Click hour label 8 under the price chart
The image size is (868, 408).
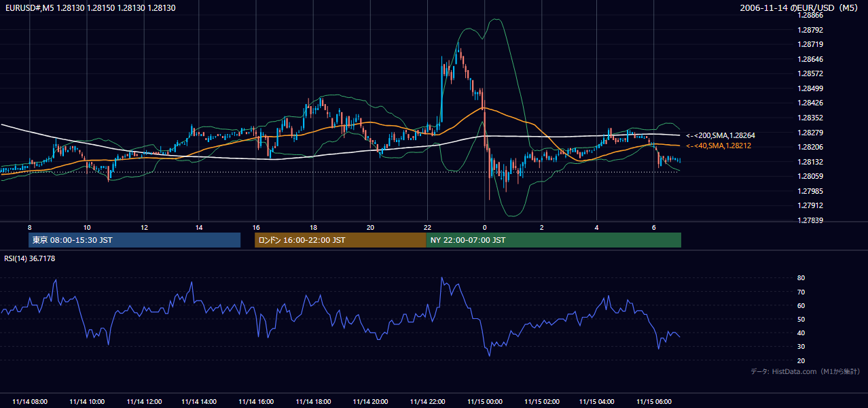click(29, 227)
